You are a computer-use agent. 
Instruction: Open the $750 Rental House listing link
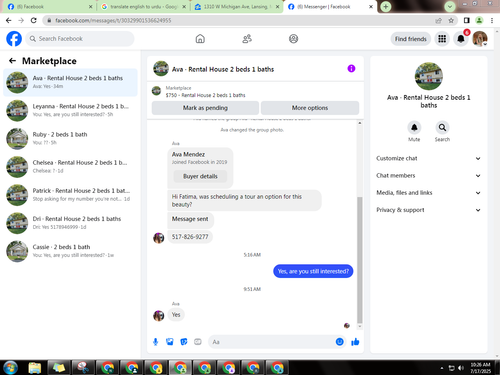pyautogui.click(x=205, y=95)
